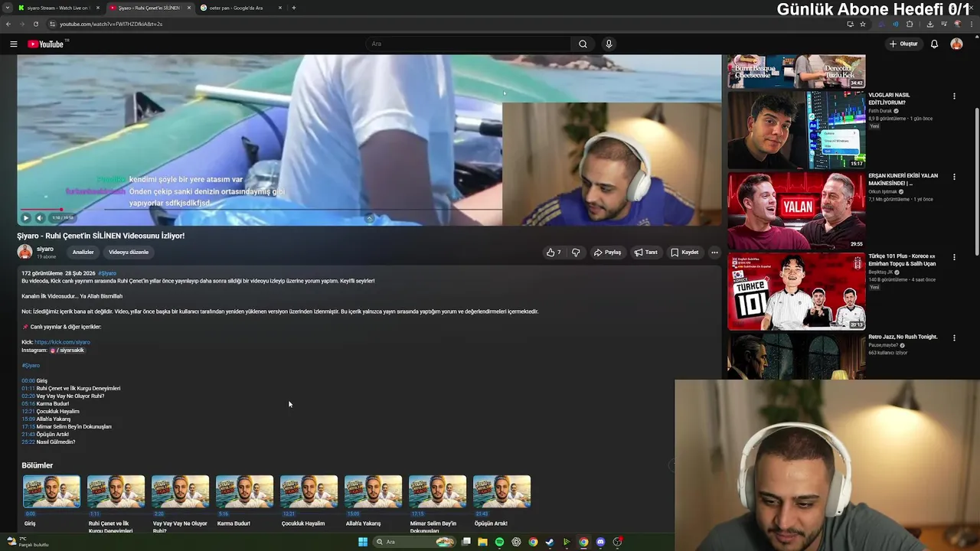Open Chrome downloads icon
980x551 pixels.
pos(930,24)
